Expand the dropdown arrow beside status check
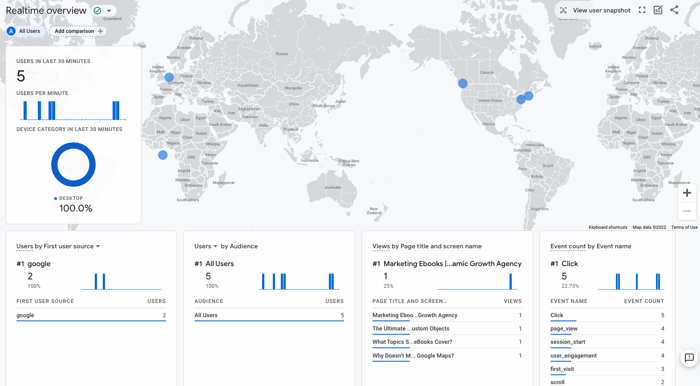Screen dimensions: 700x386 pyautogui.click(x=108, y=11)
